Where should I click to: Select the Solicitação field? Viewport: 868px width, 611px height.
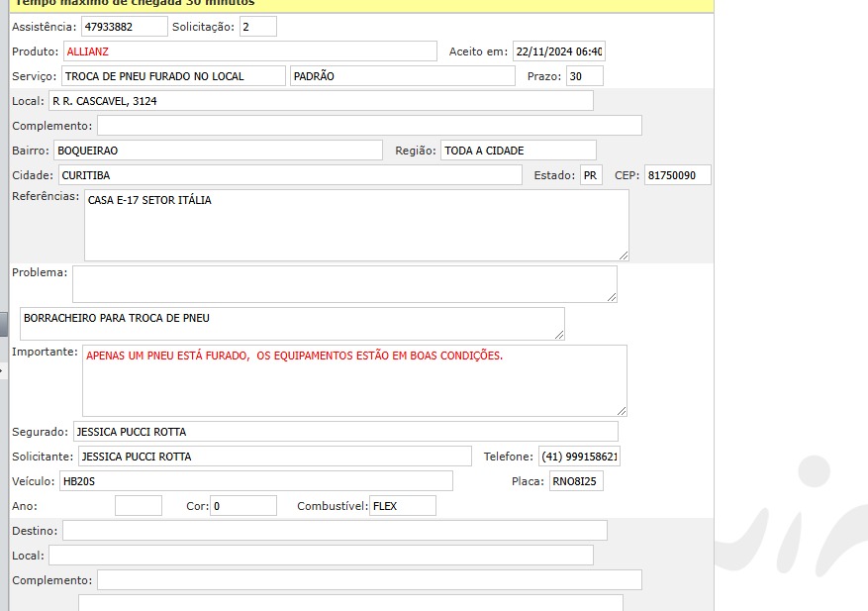pos(257,27)
